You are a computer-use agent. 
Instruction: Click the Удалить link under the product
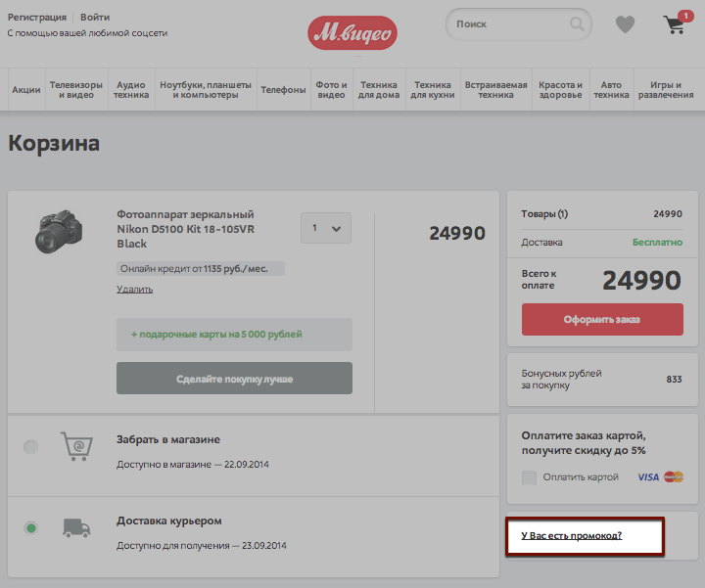point(134,289)
